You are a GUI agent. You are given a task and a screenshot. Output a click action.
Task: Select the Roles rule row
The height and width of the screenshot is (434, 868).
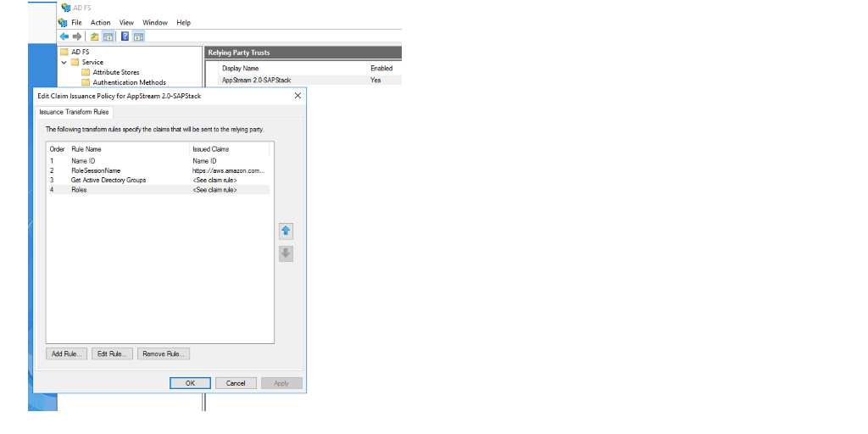point(159,189)
